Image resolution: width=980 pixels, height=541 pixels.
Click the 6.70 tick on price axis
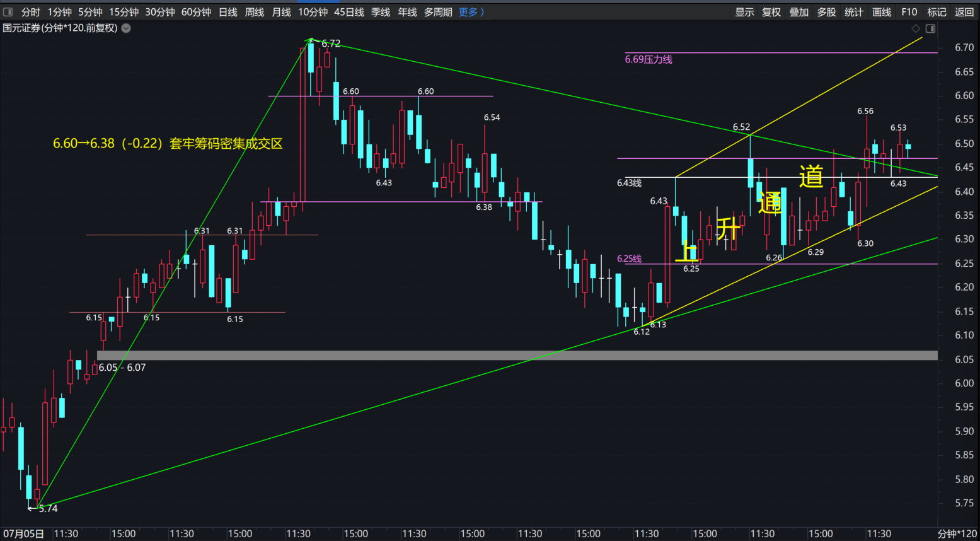pos(964,48)
